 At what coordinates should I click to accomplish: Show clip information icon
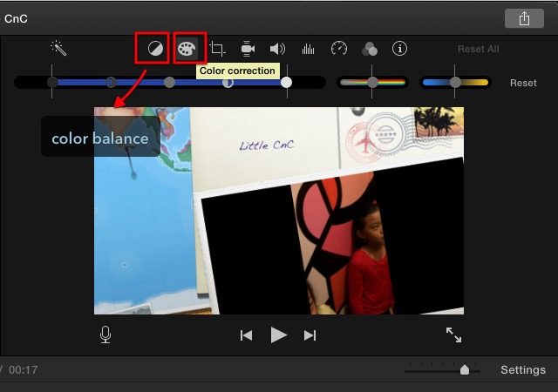point(399,49)
